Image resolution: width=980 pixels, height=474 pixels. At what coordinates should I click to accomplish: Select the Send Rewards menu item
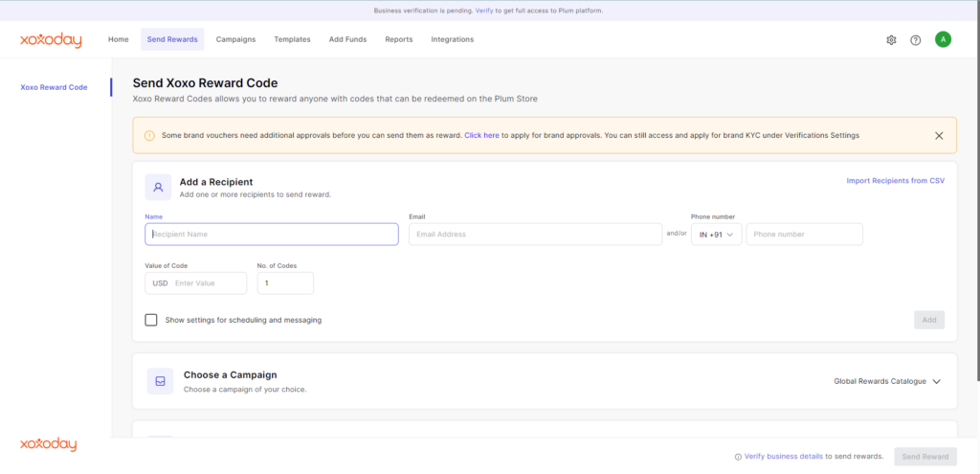click(x=172, y=39)
